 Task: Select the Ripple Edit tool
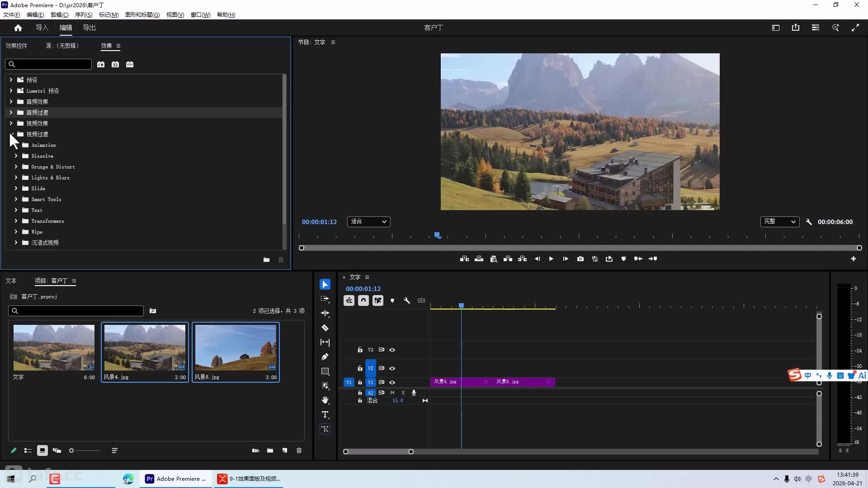coord(325,313)
